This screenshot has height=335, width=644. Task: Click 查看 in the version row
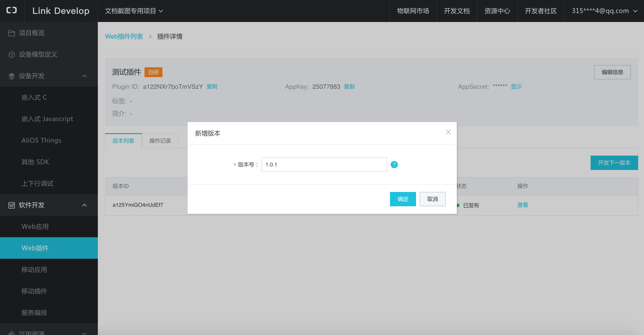click(523, 205)
